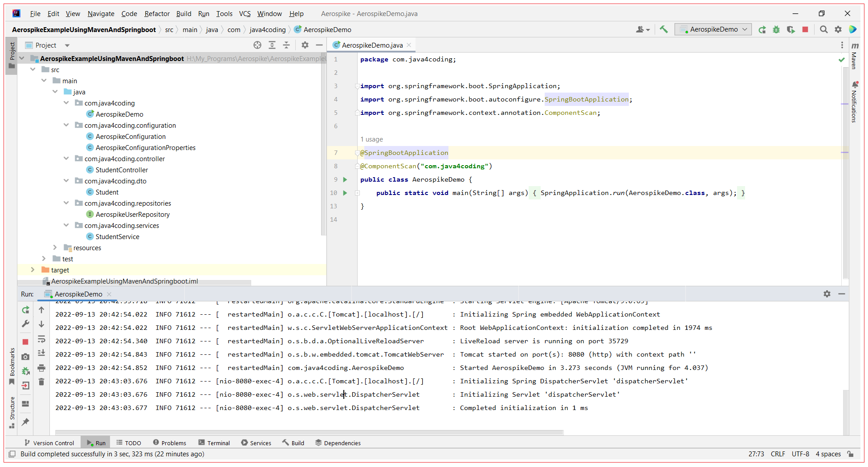Stop the process in the Run panel
Viewport: 868px width, 467px height.
[25, 342]
